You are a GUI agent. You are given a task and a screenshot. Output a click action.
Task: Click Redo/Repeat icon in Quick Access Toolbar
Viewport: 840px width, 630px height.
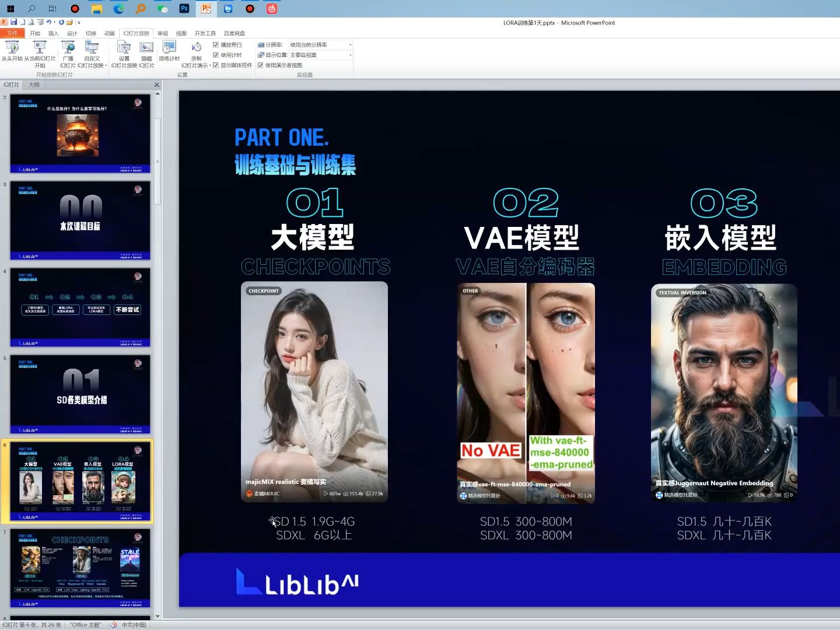point(61,22)
